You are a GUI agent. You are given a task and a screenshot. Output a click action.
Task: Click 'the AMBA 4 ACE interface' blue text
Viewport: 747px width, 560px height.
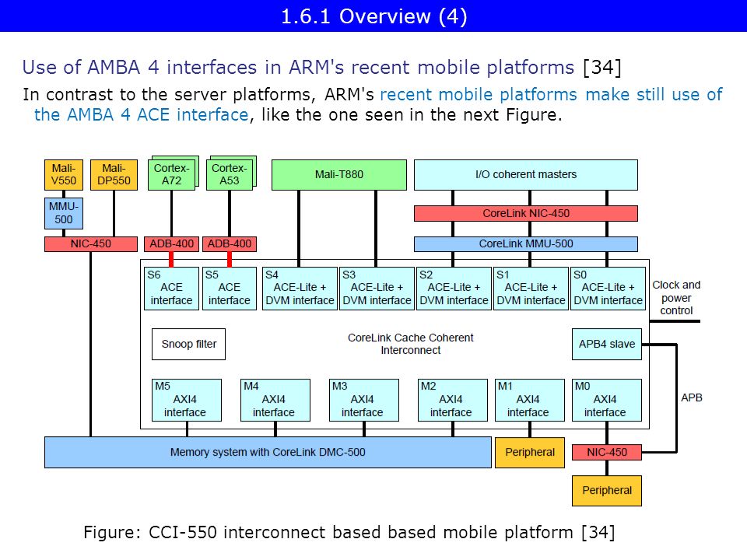141,115
